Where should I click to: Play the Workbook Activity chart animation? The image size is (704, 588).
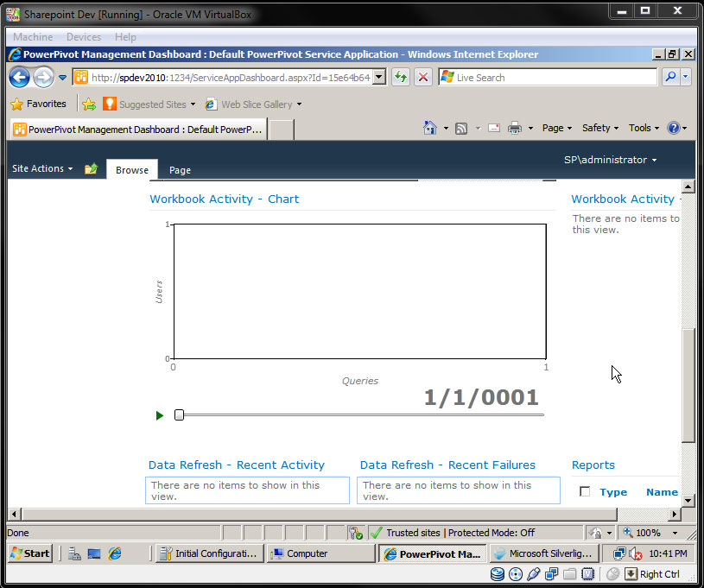[160, 415]
